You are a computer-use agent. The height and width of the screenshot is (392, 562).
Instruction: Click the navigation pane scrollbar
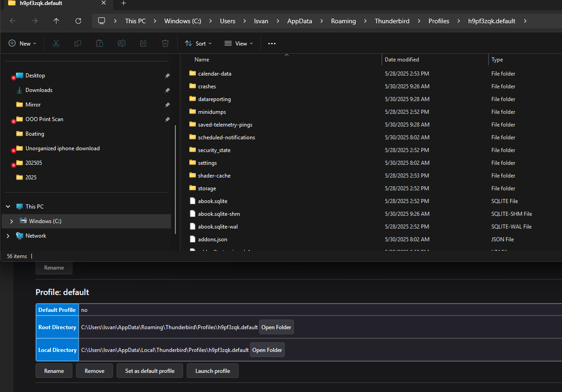175,180
